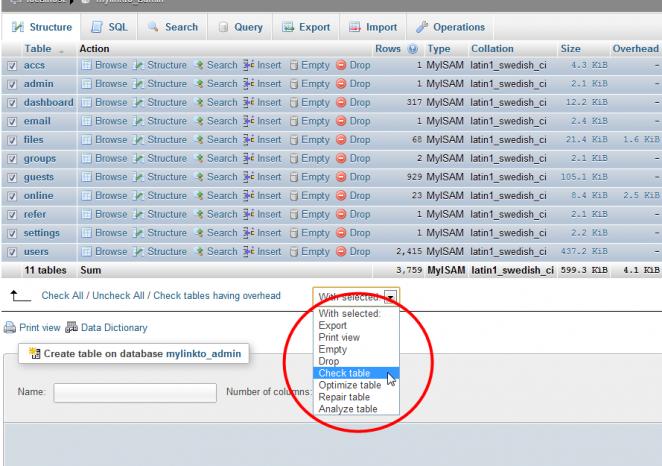
Task: Click the Empty trash icon in files row
Action: tap(294, 140)
